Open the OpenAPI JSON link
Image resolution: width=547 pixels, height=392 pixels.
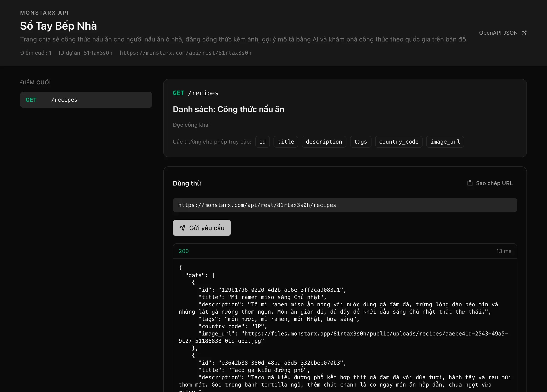[x=503, y=33]
